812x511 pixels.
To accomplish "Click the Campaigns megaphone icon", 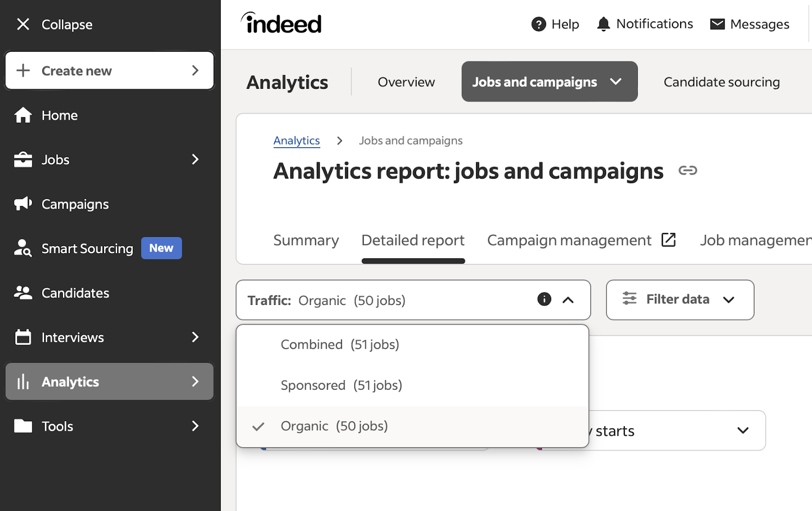I will 23,203.
